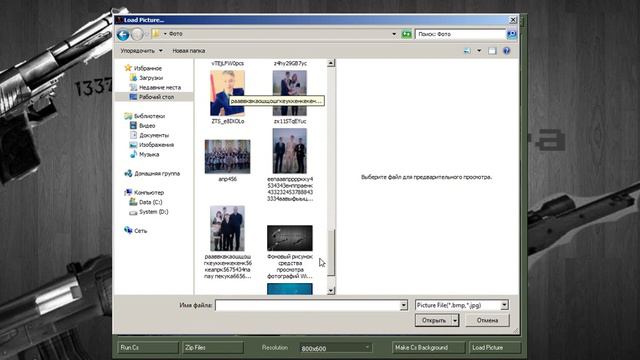Screen dimensions: 640x360
Task: Click the Библиотеки icon
Action: point(128,116)
